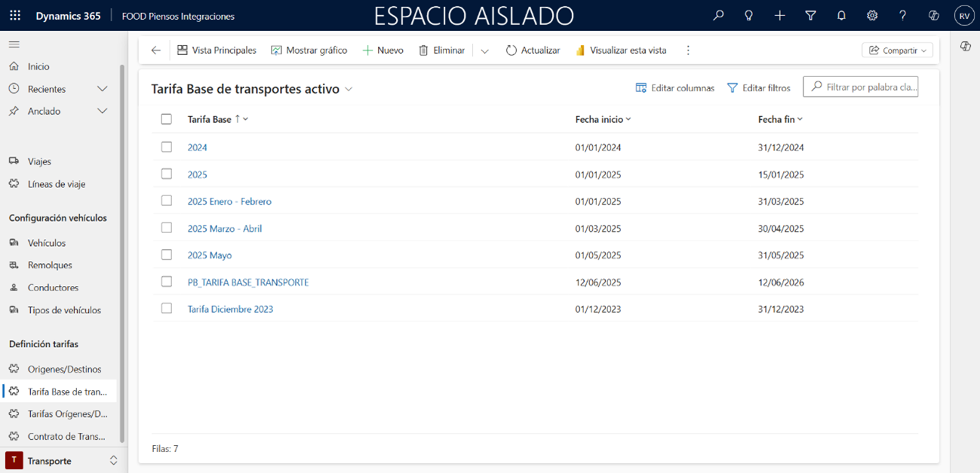Open the view selector dropdown beside the title
The height and width of the screenshot is (473, 980).
click(349, 89)
